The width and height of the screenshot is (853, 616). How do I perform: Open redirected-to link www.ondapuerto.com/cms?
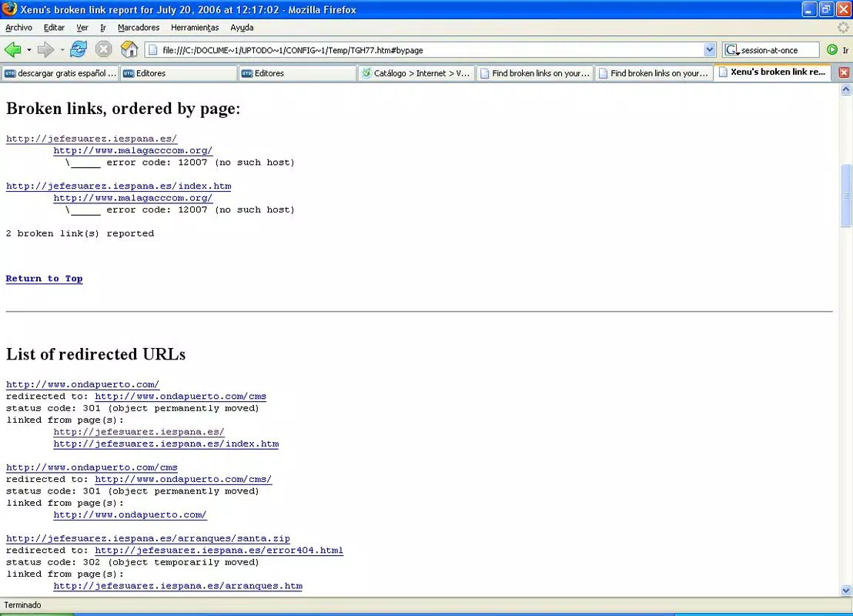[181, 397]
